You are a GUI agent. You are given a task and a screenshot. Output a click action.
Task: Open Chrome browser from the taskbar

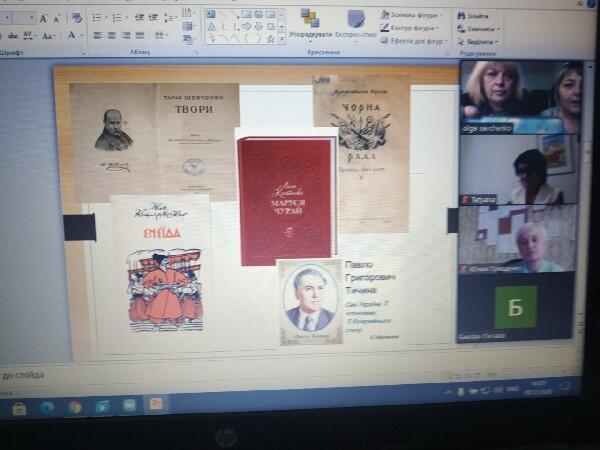point(75,407)
